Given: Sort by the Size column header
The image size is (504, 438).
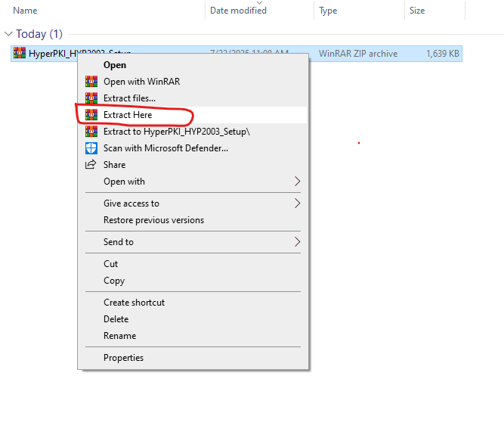Looking at the screenshot, I should 417,11.
